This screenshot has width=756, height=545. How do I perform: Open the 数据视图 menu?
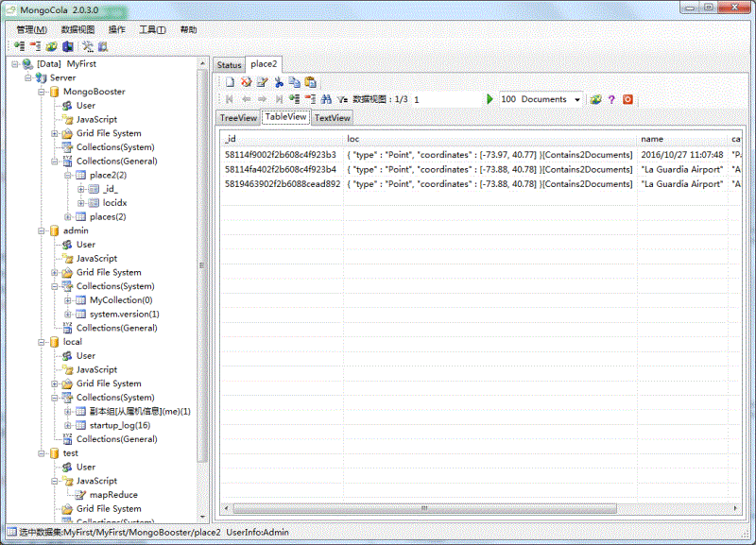pos(77,30)
